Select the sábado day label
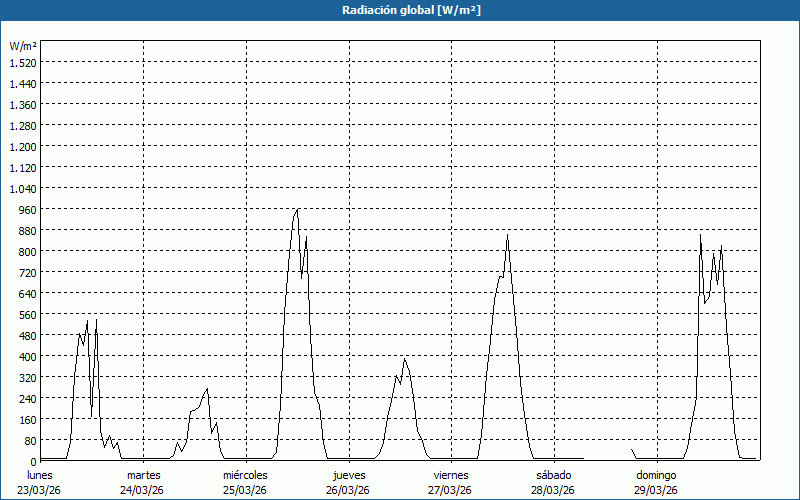This screenshot has height=500, width=800. click(553, 475)
